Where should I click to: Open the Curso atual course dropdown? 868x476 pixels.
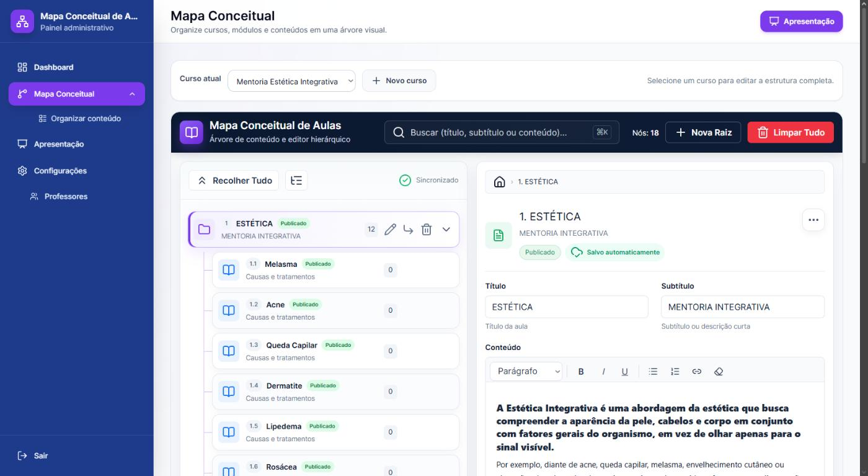click(x=292, y=81)
